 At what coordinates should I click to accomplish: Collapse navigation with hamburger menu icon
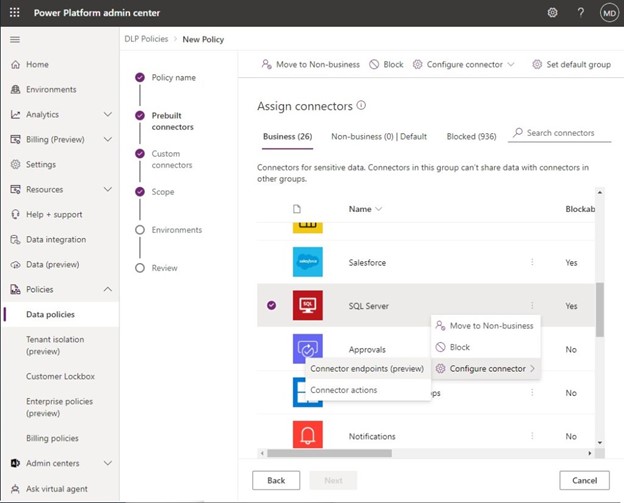click(x=15, y=39)
